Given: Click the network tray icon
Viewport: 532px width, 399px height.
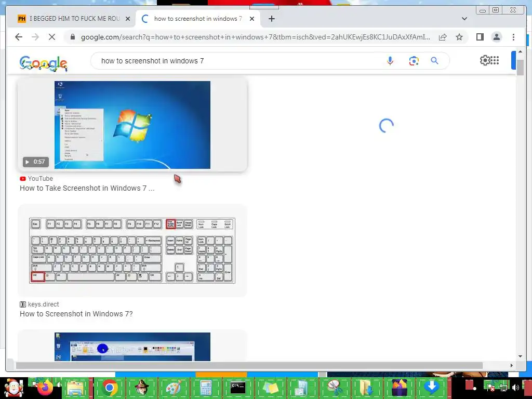Looking at the screenshot, I should click(x=503, y=388).
